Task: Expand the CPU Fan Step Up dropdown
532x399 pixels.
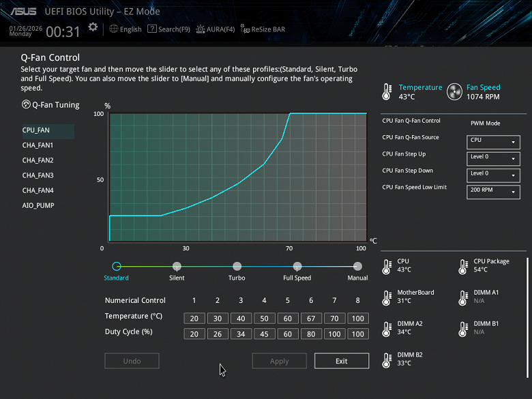Action: pos(493,158)
